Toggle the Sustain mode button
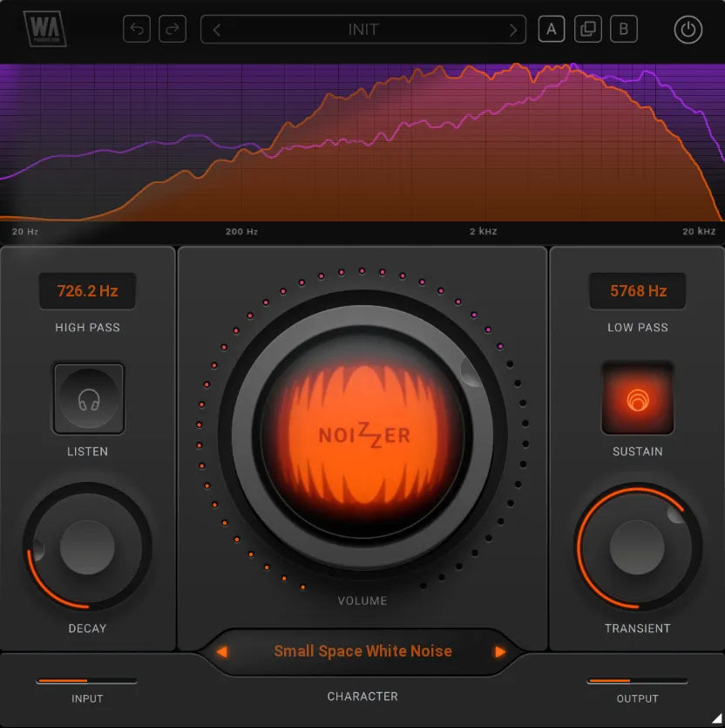 coord(637,399)
